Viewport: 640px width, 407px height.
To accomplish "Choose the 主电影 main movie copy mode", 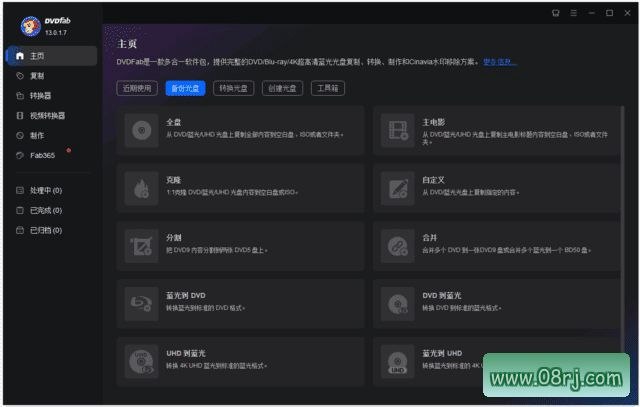I will point(496,130).
